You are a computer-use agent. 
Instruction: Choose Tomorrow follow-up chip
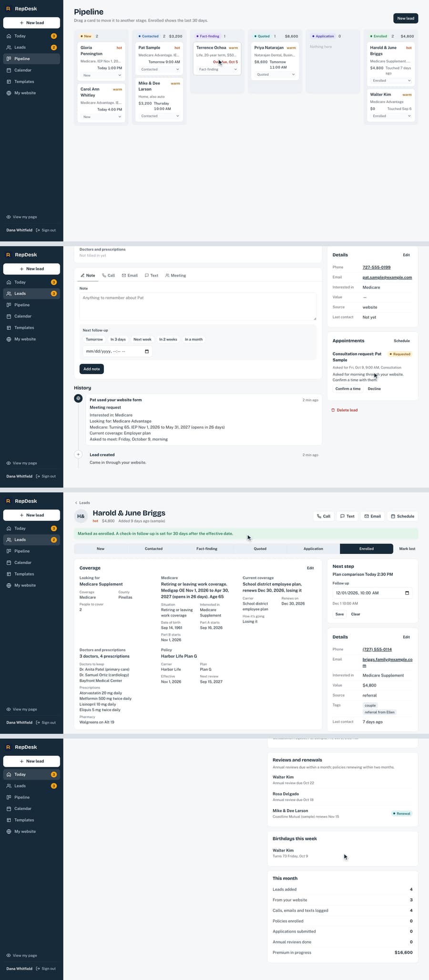[x=94, y=340]
